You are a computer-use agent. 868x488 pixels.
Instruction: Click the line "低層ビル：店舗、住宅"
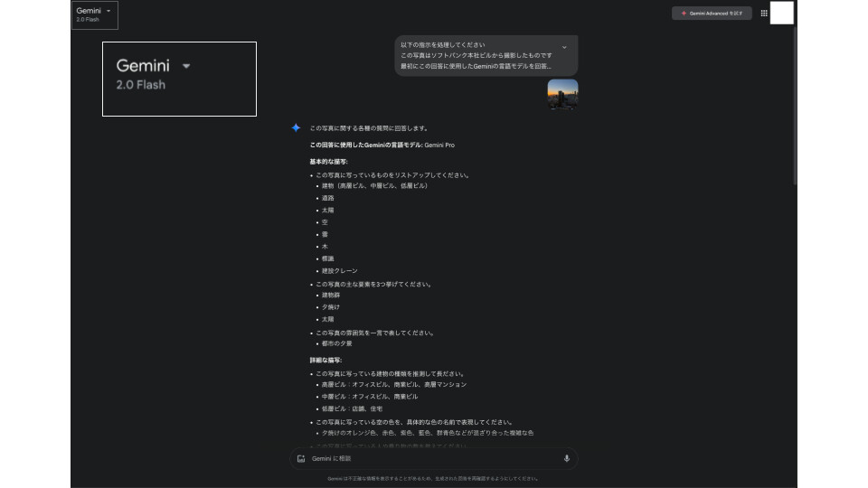tap(352, 408)
